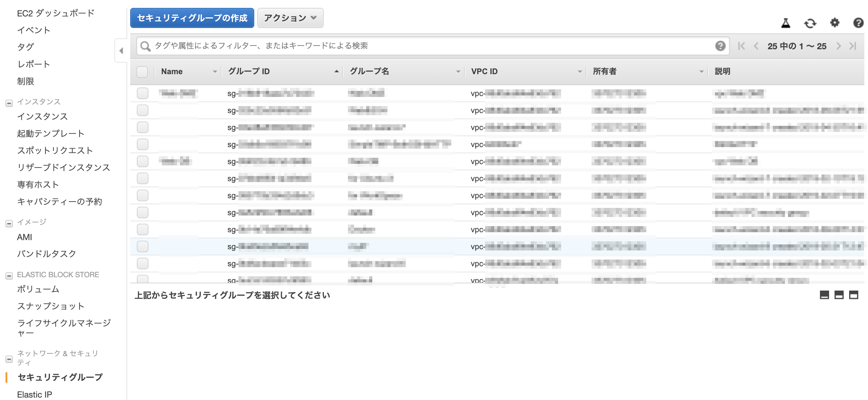Viewport: 868px width, 400px height.
Task: Open table settings gear icon
Action: coord(834,23)
